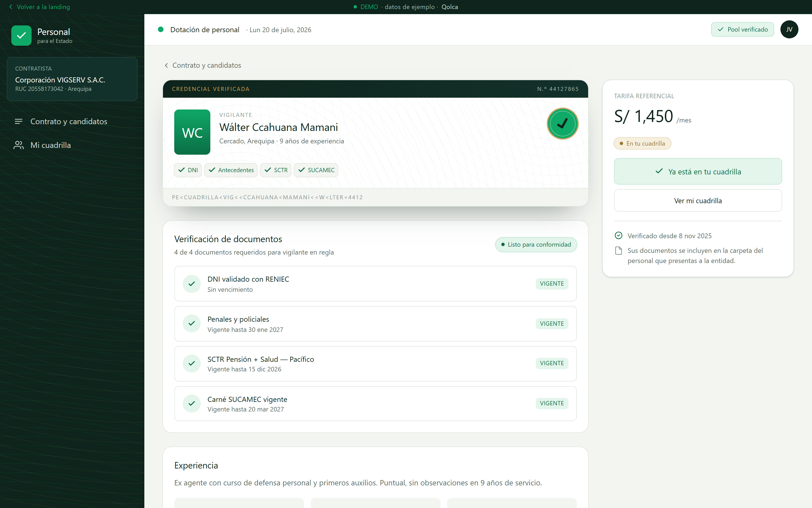This screenshot has width=812, height=508.
Task: Click the name Wálter Ccahuana Mamani
Action: click(x=279, y=127)
